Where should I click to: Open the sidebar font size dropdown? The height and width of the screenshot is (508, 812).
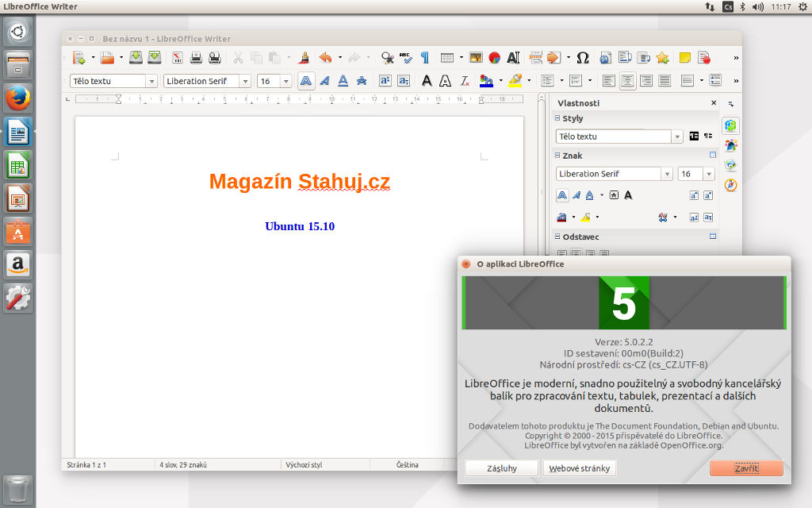(x=709, y=174)
